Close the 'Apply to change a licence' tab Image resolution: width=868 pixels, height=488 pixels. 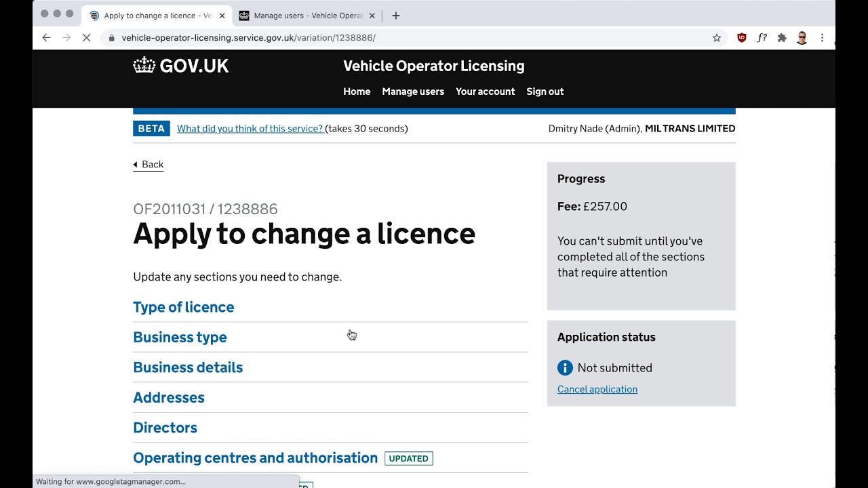tap(222, 16)
